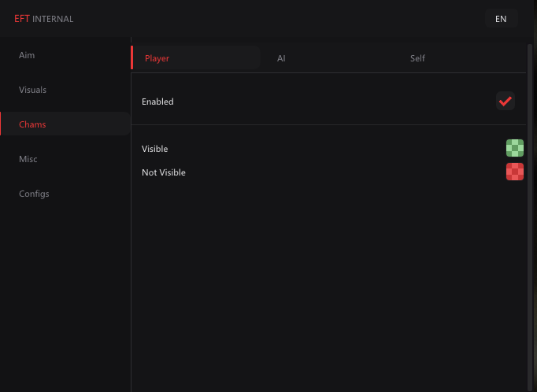This screenshot has height=392, width=537.
Task: Click the EN language button
Action: [x=501, y=19]
